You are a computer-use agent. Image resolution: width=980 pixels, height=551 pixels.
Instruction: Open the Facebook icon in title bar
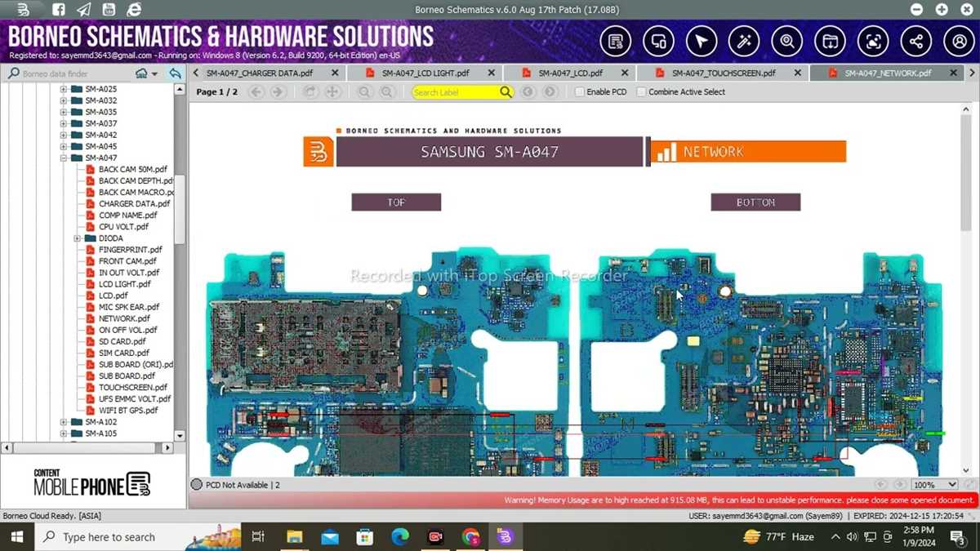(58, 10)
